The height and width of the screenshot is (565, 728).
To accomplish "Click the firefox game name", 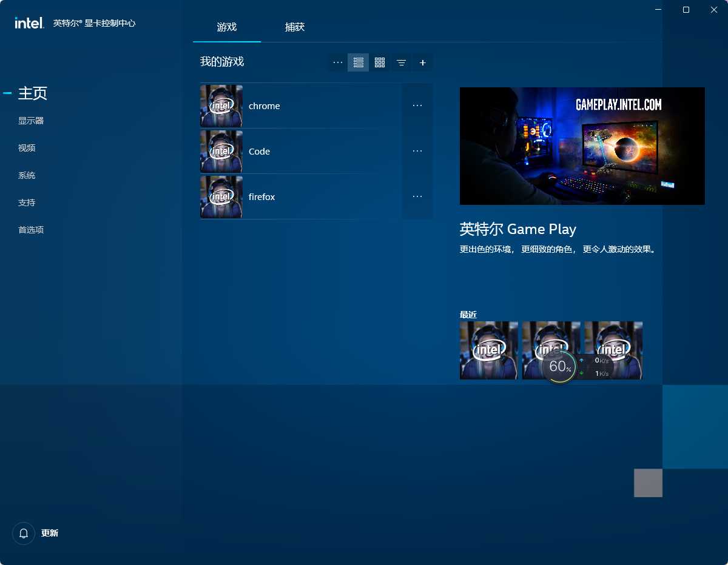I will point(262,197).
